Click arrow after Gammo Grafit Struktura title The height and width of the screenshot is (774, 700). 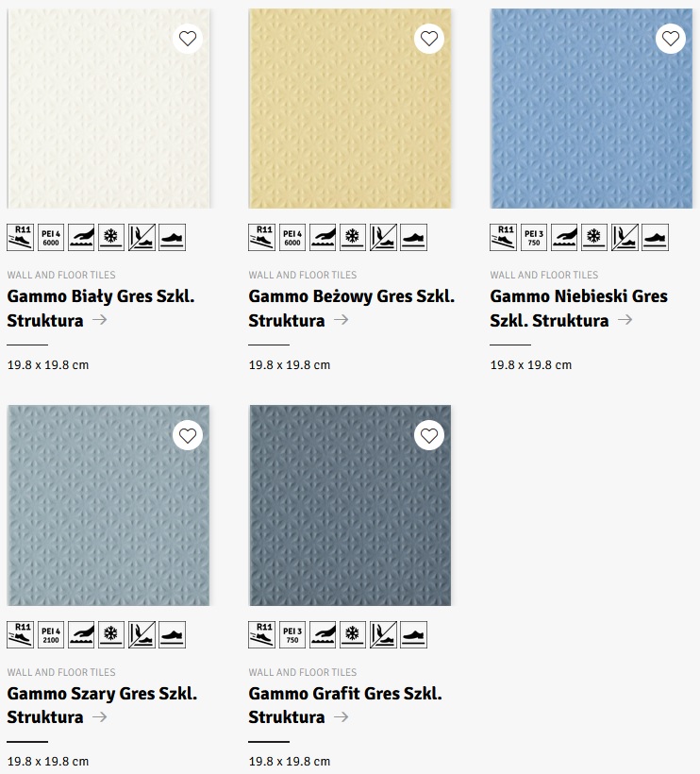342,716
